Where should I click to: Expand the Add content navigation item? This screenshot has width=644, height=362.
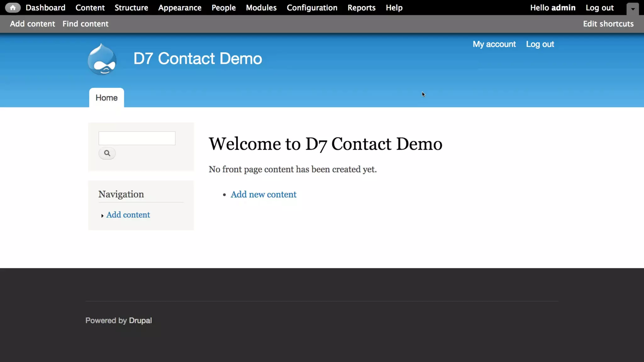[102, 216]
